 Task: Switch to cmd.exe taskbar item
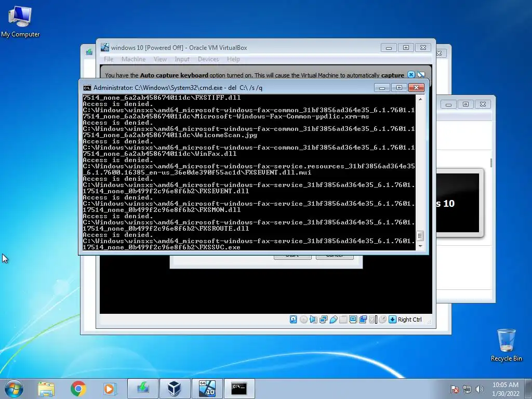[239, 389]
